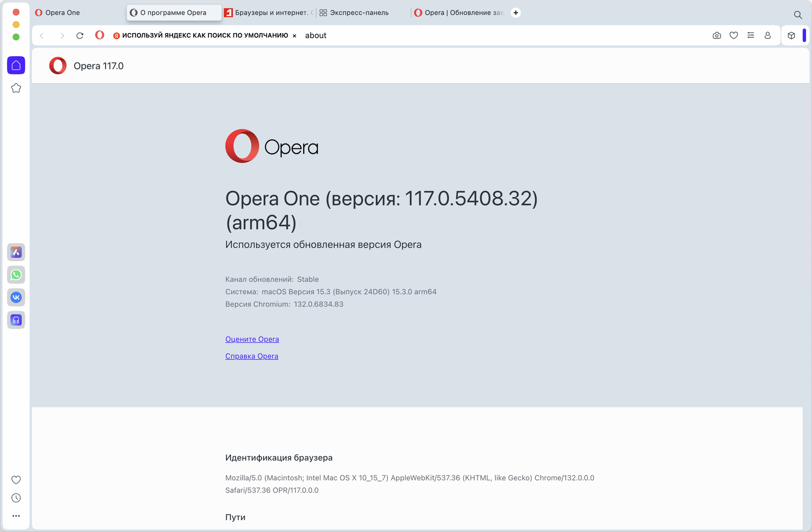Open sidebar settings three-dots menu
The height and width of the screenshot is (532, 812).
(16, 516)
